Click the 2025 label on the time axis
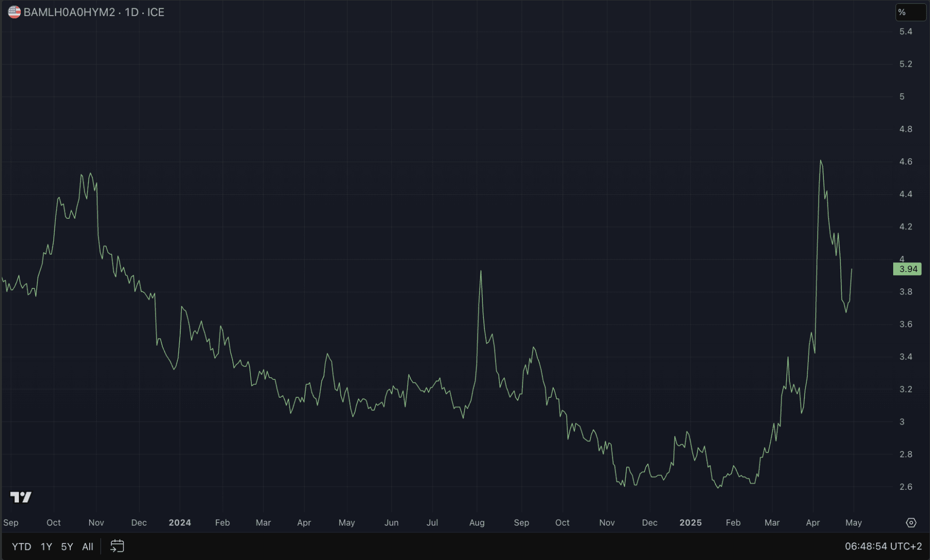 coord(690,523)
